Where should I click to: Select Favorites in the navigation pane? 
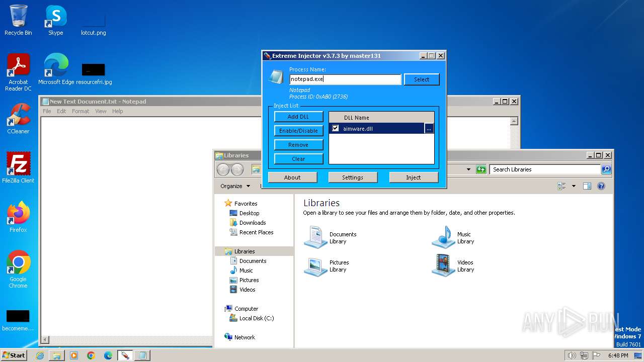click(x=246, y=204)
